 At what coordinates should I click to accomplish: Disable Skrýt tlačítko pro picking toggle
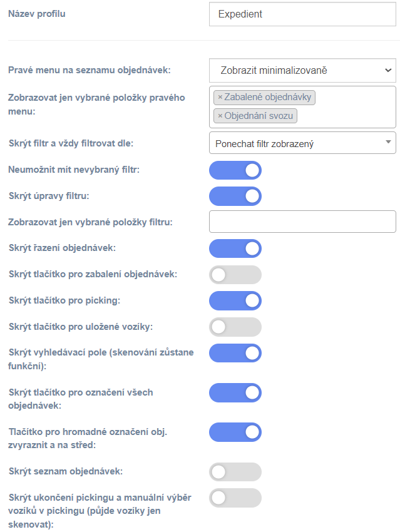235,300
